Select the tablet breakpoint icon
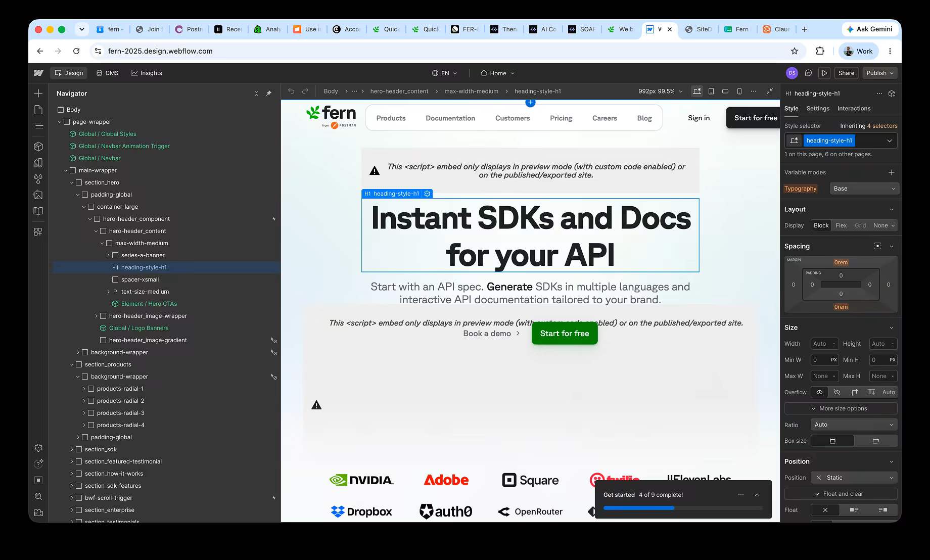This screenshot has width=930, height=560. (711, 91)
